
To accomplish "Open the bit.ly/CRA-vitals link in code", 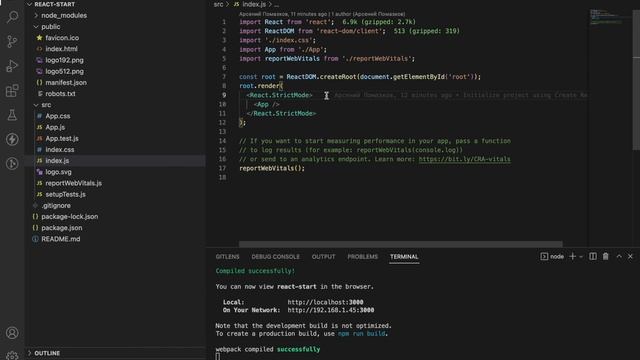I will (x=464, y=159).
